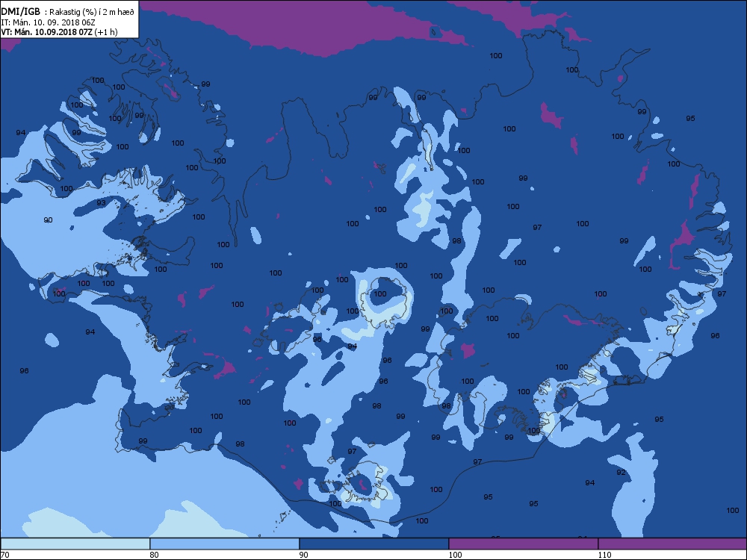Image resolution: width=747 pixels, height=560 pixels.
Task: Select the purple legend swatch after 110
Action: [x=672, y=544]
